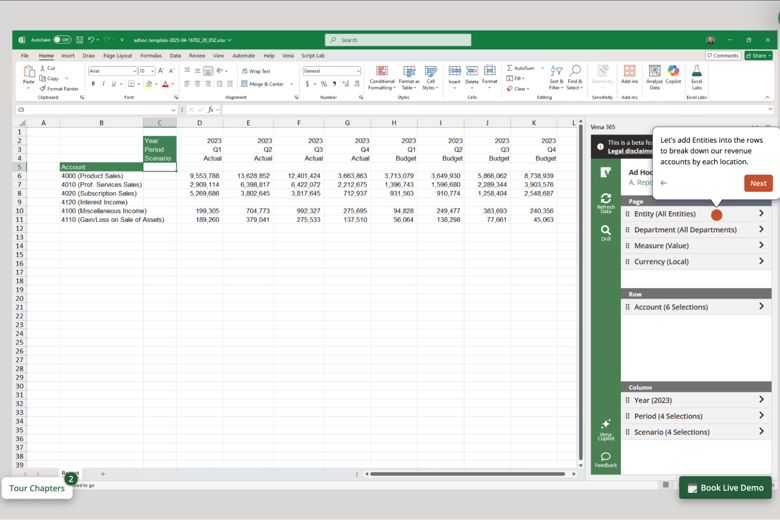This screenshot has width=780, height=520.
Task: Click the Paste clipboard icon
Action: (29, 72)
